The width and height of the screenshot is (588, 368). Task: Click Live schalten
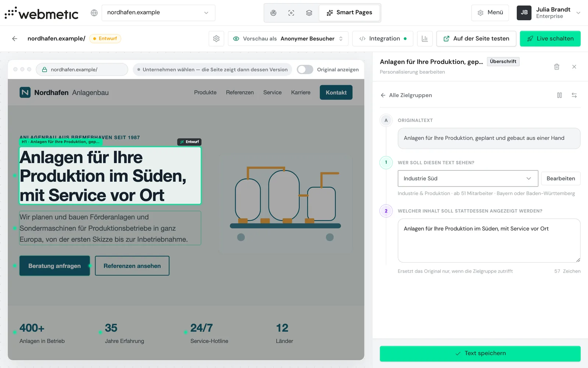coord(550,39)
